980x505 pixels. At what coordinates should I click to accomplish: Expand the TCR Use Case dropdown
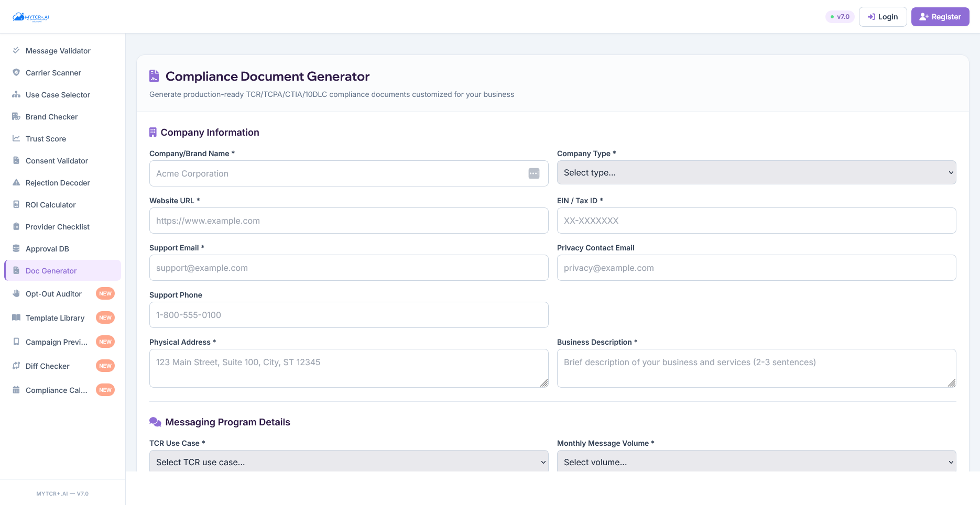point(349,462)
